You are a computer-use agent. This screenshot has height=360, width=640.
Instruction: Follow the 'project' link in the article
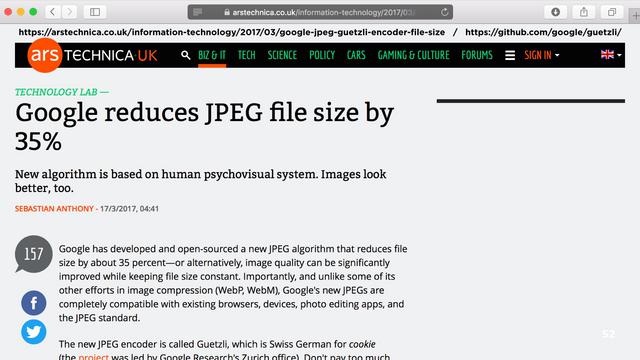click(x=93, y=356)
